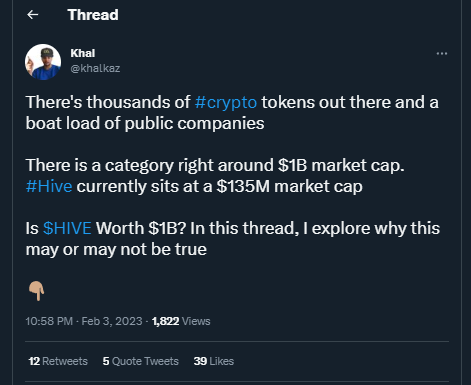The width and height of the screenshot is (471, 385).
Task: Show the 12 Retweets list
Action: [58, 361]
